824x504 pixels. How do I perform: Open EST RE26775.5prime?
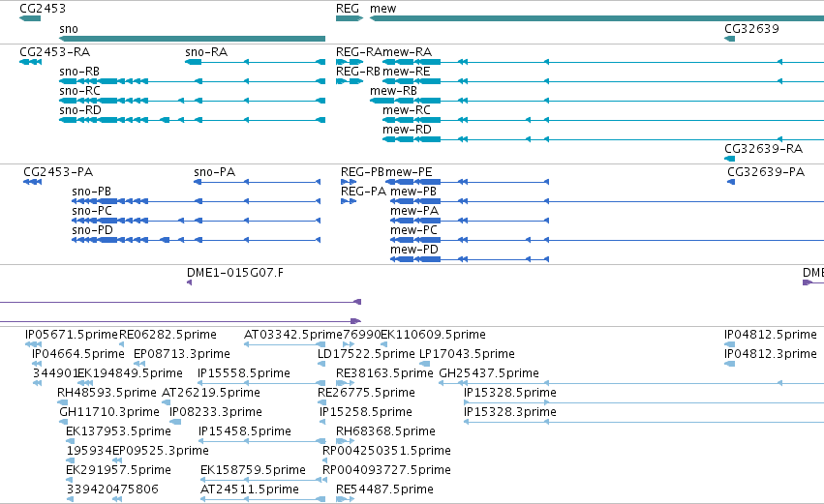[x=366, y=393]
